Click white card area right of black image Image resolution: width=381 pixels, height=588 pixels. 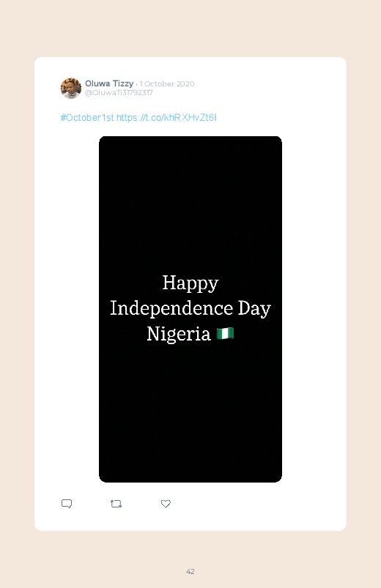(314, 308)
